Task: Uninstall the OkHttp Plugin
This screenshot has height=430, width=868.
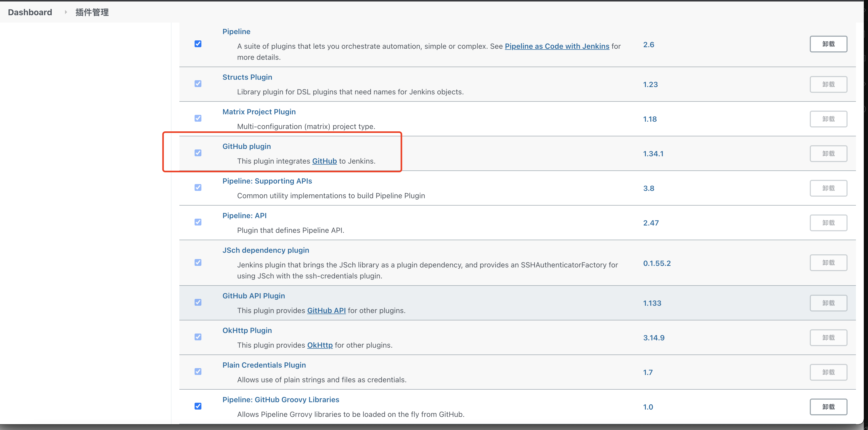Action: [829, 337]
